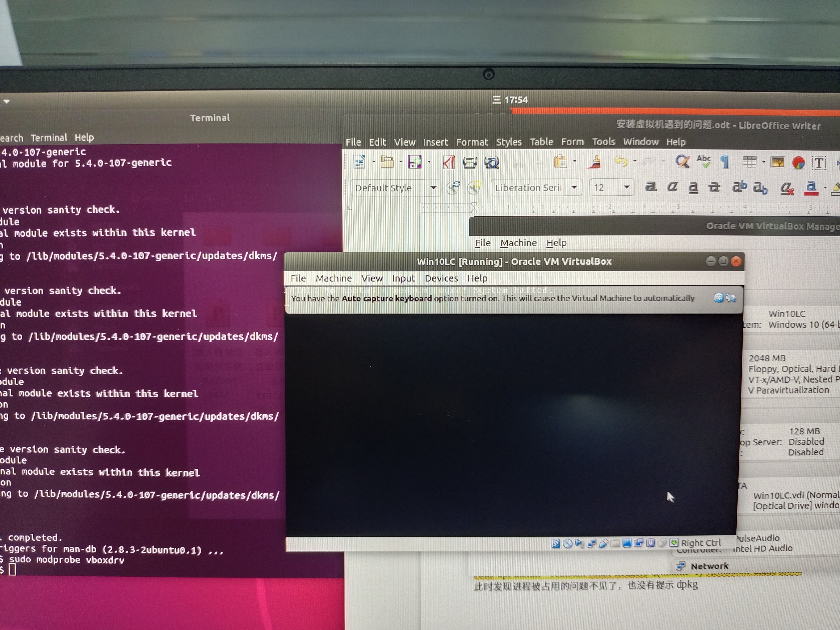Expand the Open recent files dropdown arrow
This screenshot has width=840, height=630.
point(401,162)
